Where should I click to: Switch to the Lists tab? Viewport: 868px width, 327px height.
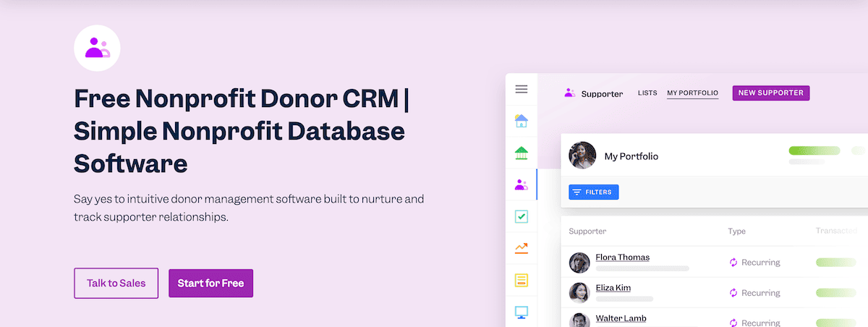click(647, 93)
